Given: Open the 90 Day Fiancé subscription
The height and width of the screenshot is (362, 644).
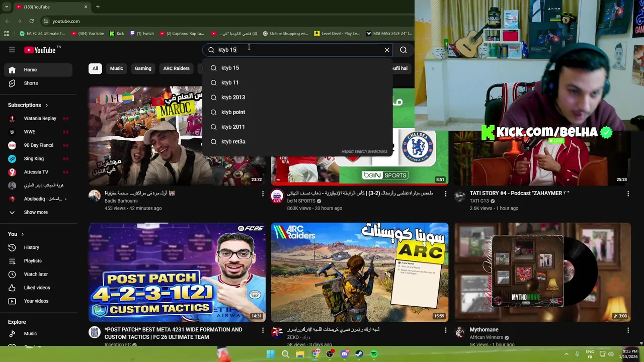Looking at the screenshot, I should (38, 145).
